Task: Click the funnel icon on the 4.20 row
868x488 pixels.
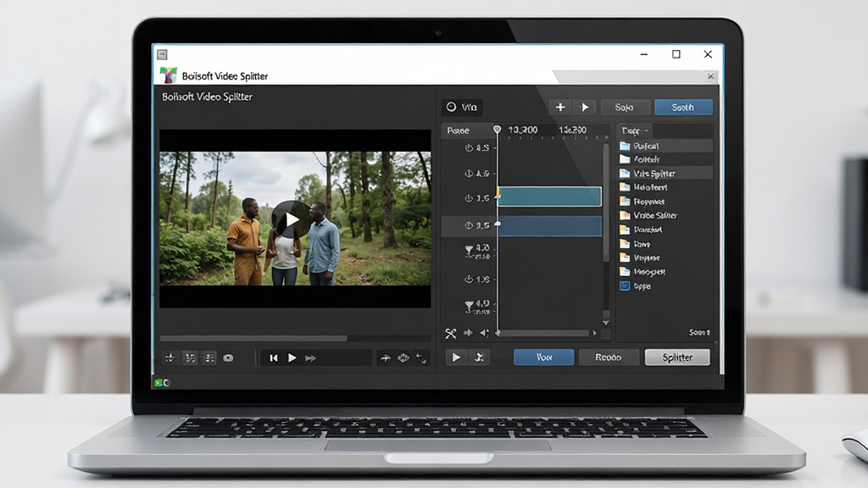Action: (x=469, y=250)
